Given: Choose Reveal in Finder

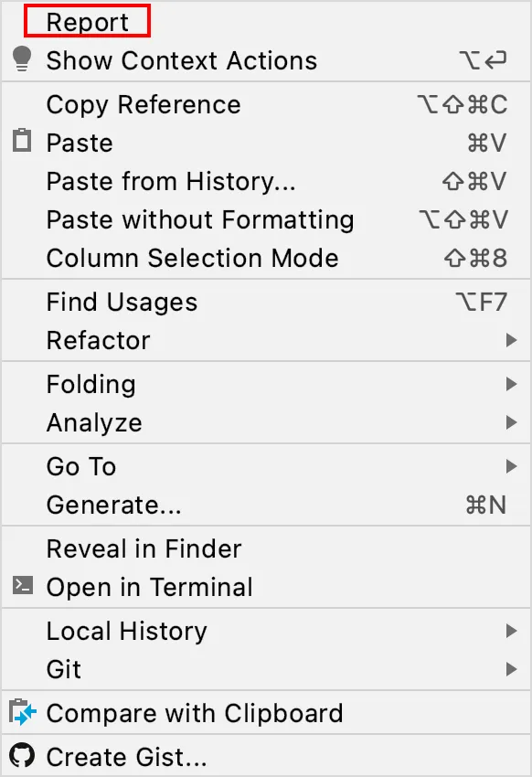Looking at the screenshot, I should [x=266, y=548].
